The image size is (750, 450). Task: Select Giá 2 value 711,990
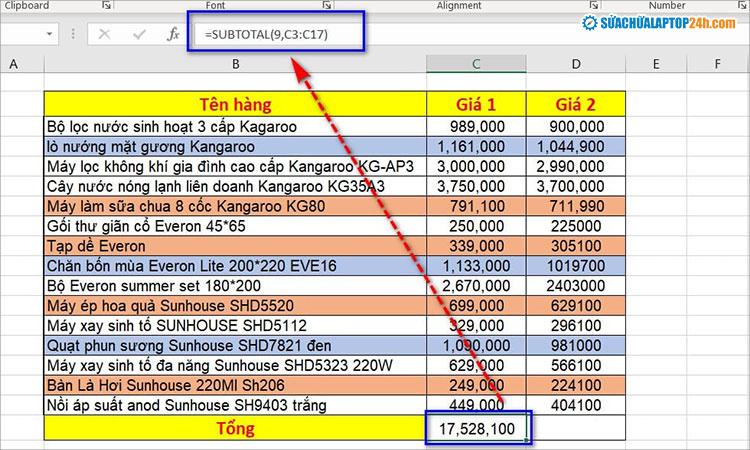576,206
